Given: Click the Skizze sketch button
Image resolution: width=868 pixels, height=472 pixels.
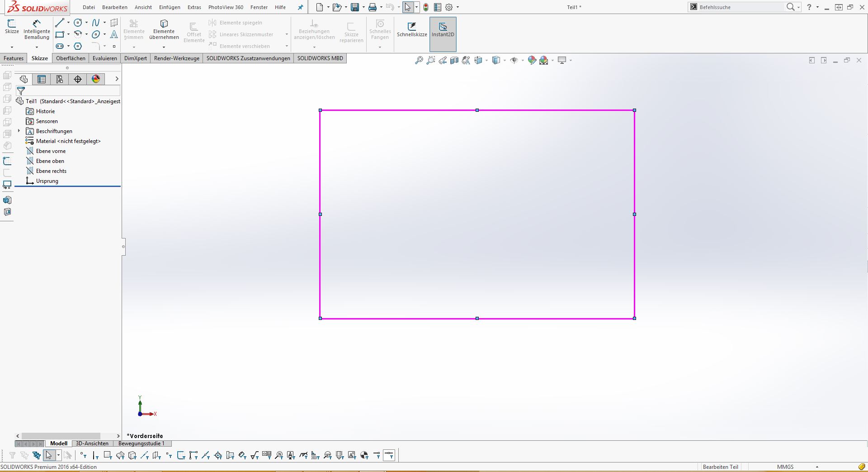Looking at the screenshot, I should click(12, 27).
